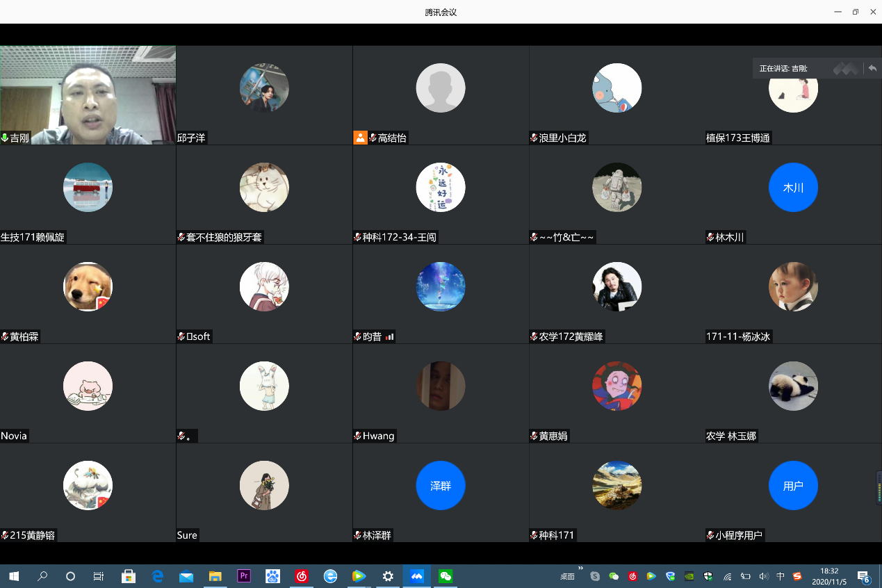Launch Adobe Premiere from the taskbar

pyautogui.click(x=244, y=576)
